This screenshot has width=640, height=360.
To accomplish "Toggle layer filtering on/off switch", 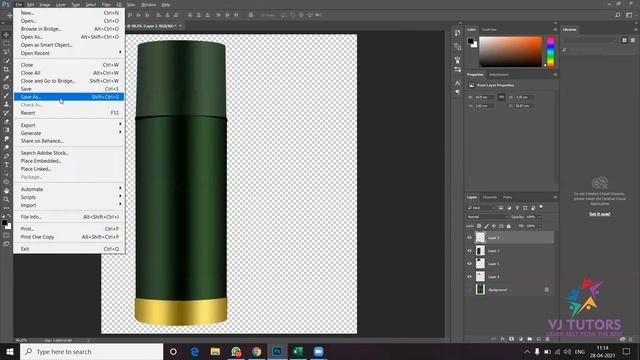I will (541, 207).
